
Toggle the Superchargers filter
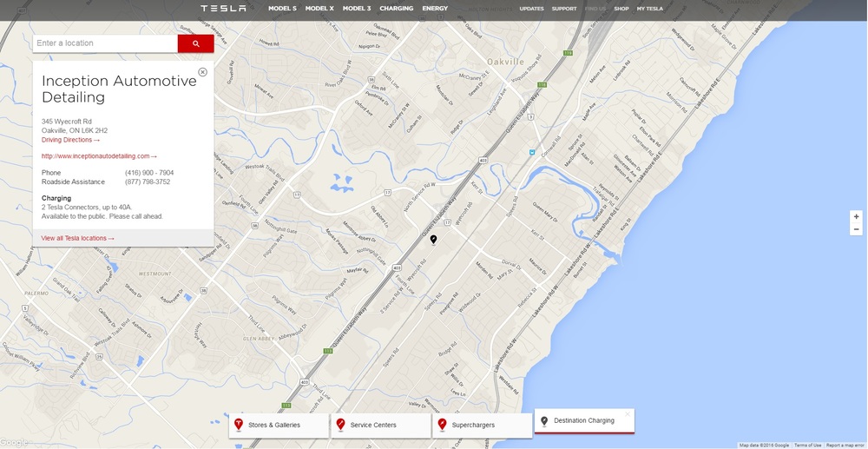point(482,426)
